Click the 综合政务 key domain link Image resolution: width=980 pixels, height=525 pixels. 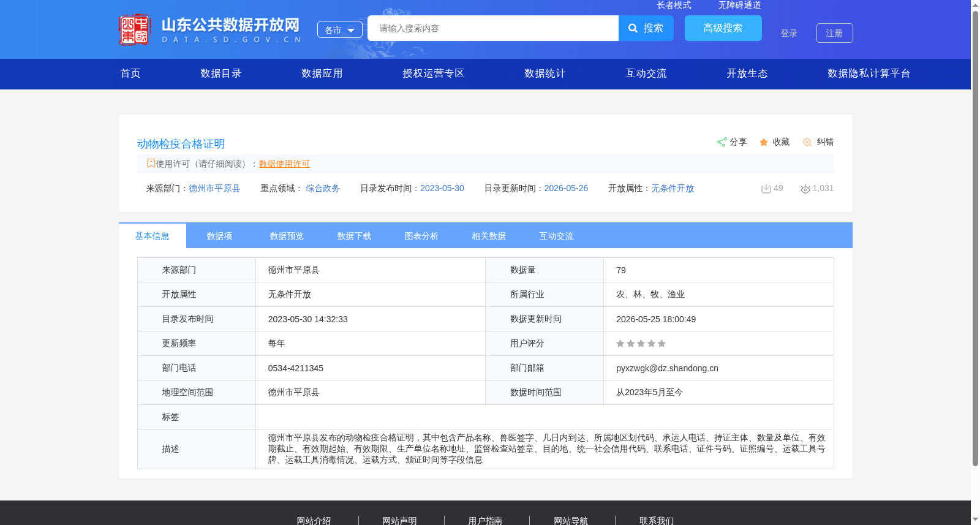click(323, 189)
